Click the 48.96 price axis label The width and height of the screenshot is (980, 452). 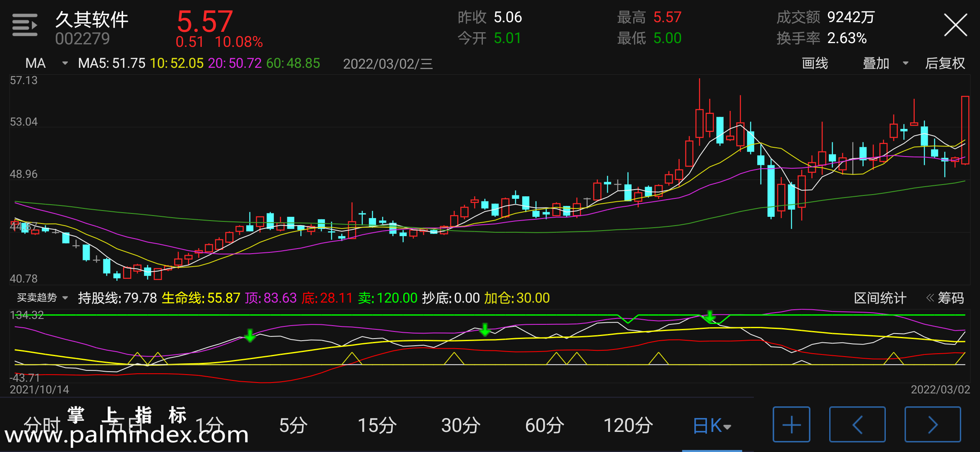23,174
